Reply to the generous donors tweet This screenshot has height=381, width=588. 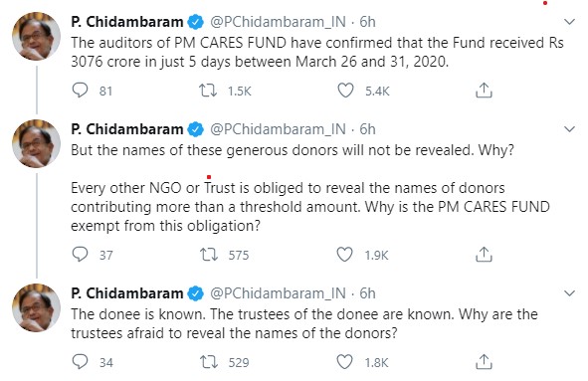tap(80, 255)
